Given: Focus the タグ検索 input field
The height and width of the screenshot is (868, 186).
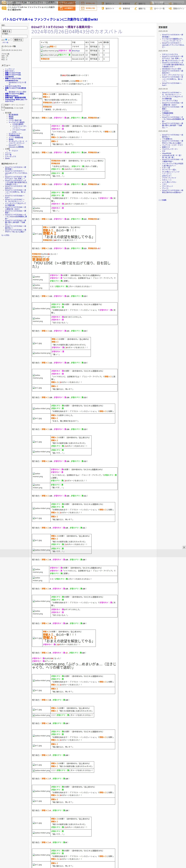Looking at the screenshot, I should click(14, 36).
